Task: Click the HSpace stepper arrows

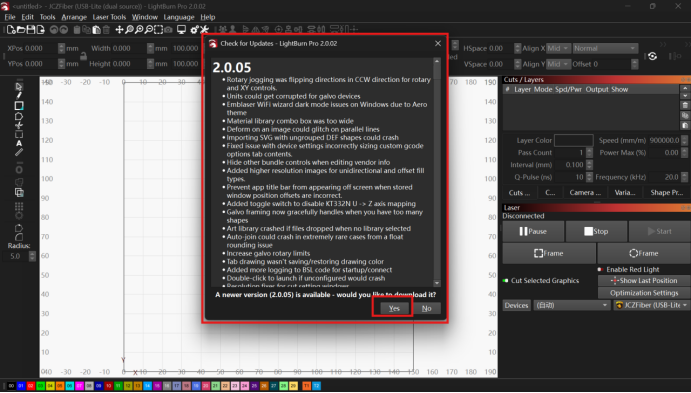Action: (x=517, y=48)
